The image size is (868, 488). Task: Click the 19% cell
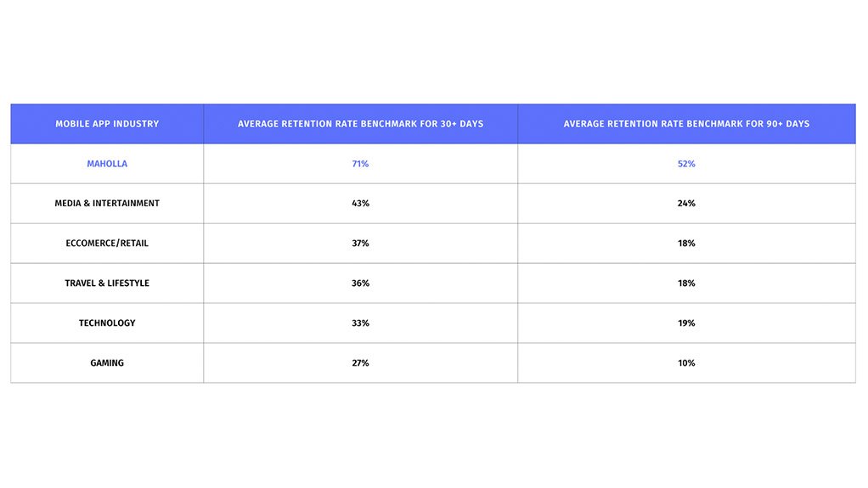[x=686, y=323]
